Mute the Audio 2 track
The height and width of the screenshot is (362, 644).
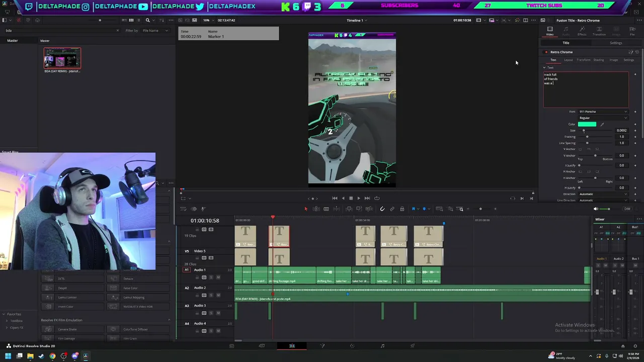pos(218,295)
